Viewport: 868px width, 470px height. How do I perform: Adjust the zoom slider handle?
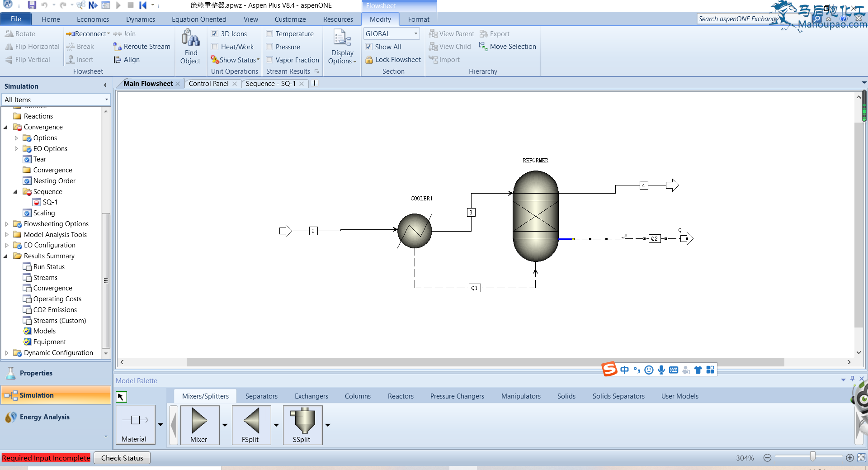coord(812,456)
